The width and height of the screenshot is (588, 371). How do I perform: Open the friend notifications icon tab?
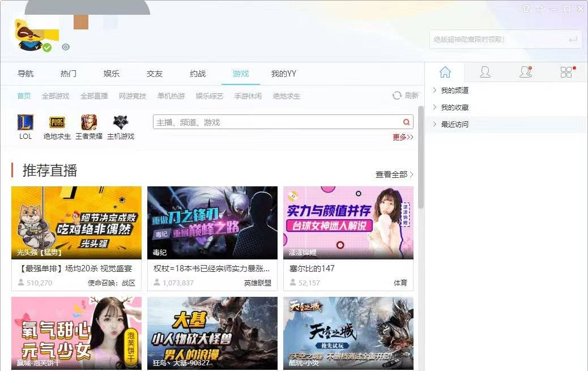coord(525,71)
